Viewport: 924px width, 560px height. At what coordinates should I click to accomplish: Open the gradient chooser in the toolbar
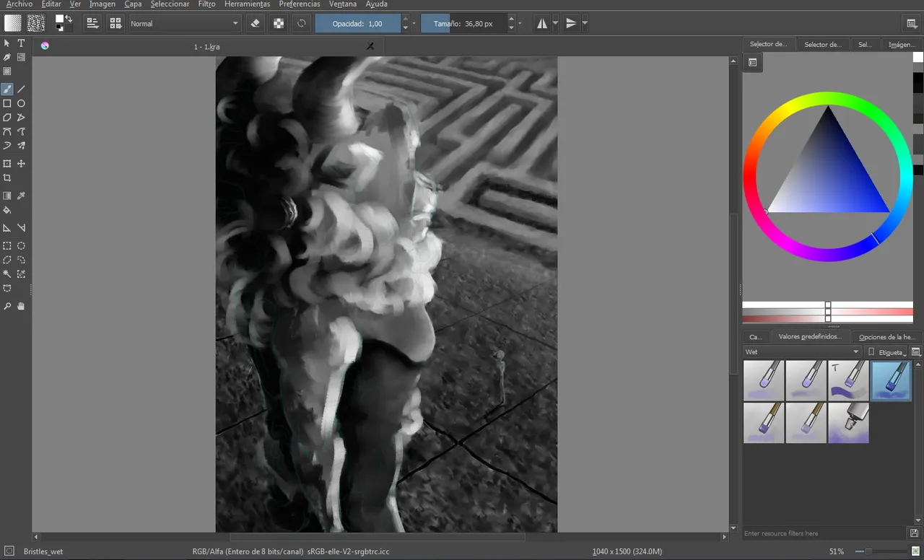click(13, 23)
